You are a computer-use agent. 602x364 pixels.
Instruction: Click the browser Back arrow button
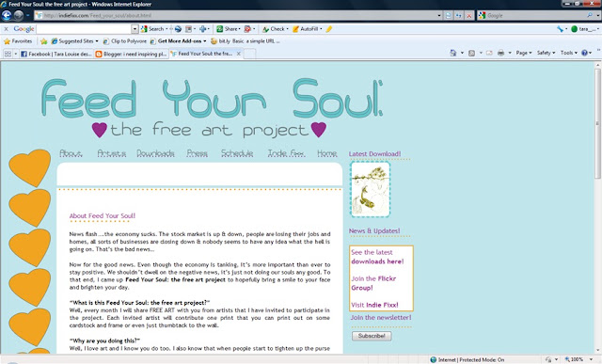pos(7,15)
